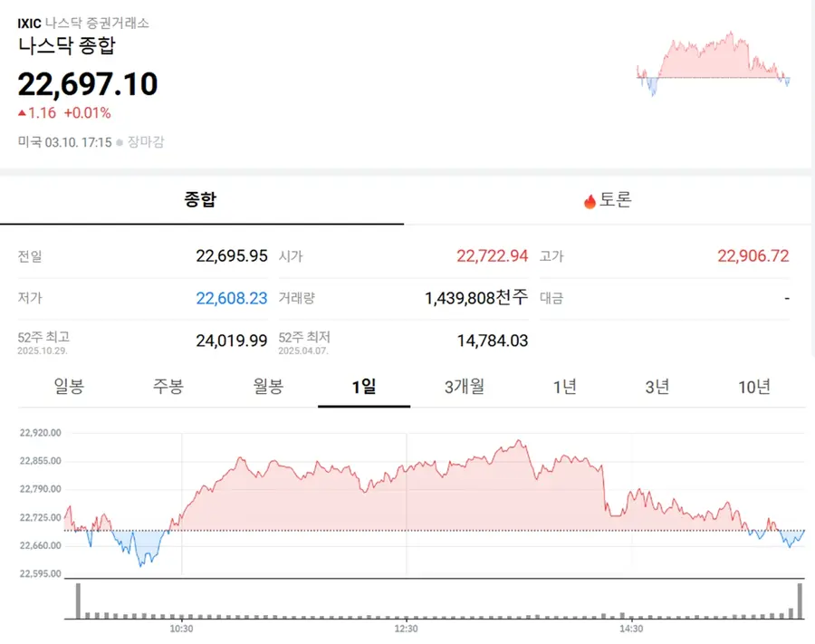Click the flame icon beside 토론
815x644 pixels.
point(590,201)
